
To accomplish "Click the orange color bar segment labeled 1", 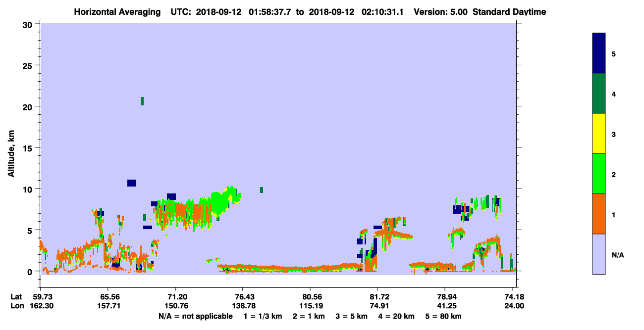I will [599, 214].
